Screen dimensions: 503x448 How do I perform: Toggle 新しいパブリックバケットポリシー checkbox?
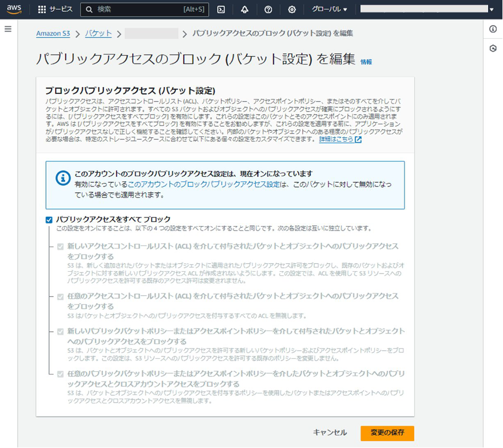tap(60, 332)
